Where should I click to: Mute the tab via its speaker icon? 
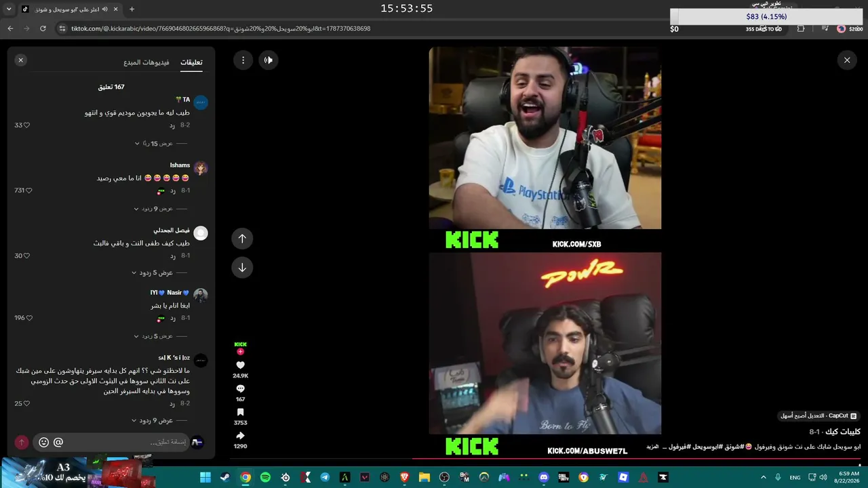[x=104, y=9]
